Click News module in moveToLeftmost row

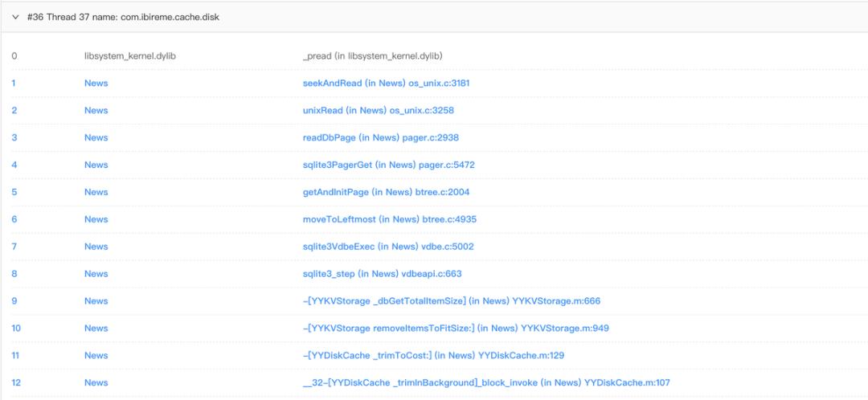pos(96,219)
